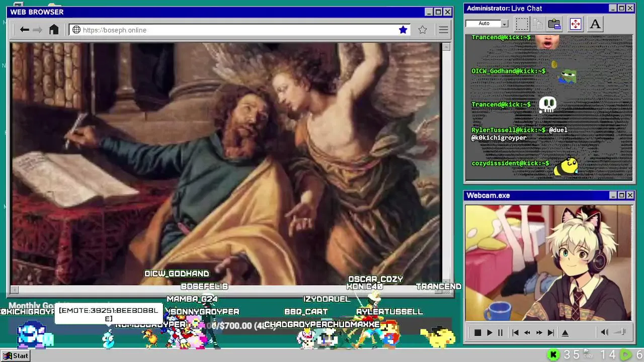The image size is (644, 362).
Task: Adjust the Webcam.exe volume slider
Action: 620,332
